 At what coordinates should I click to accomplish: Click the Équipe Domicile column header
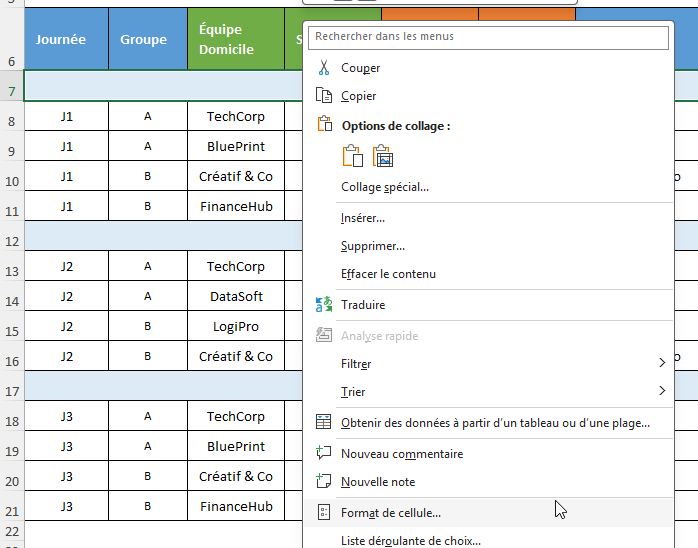point(236,39)
